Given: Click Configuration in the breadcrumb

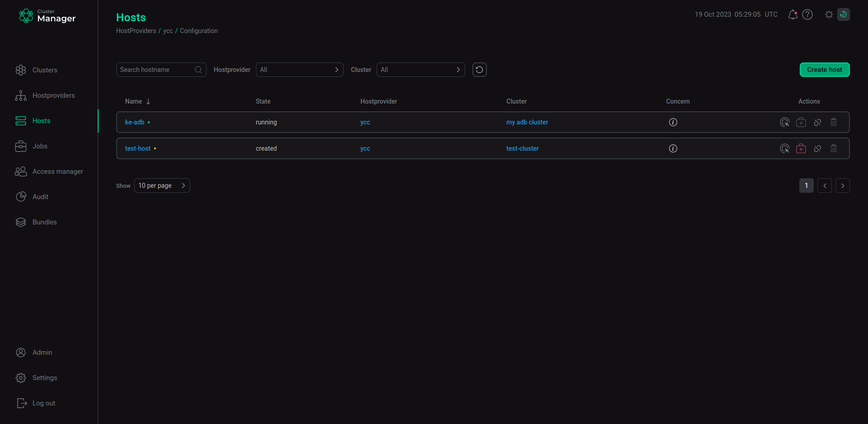Looking at the screenshot, I should click(199, 31).
